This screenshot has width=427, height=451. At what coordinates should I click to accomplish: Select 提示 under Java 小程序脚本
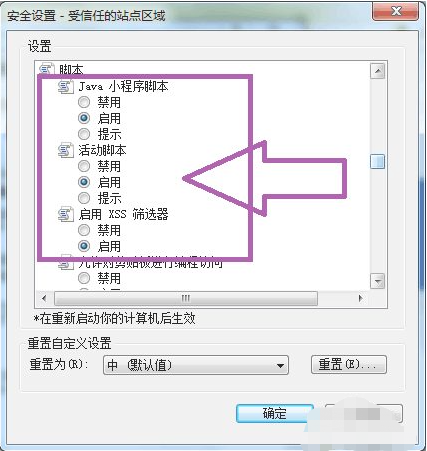(x=84, y=134)
